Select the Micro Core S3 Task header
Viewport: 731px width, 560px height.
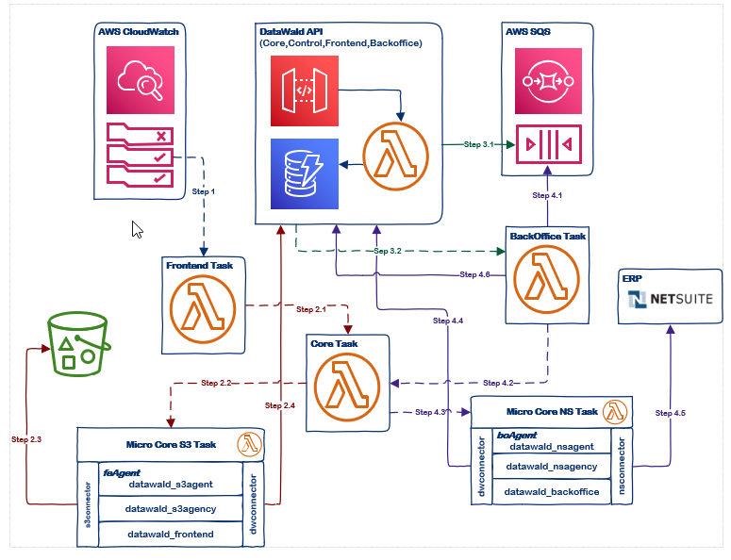coord(171,444)
